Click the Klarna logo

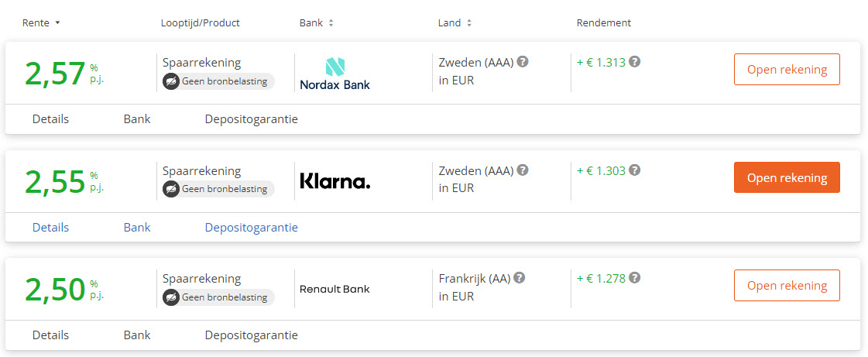click(335, 180)
